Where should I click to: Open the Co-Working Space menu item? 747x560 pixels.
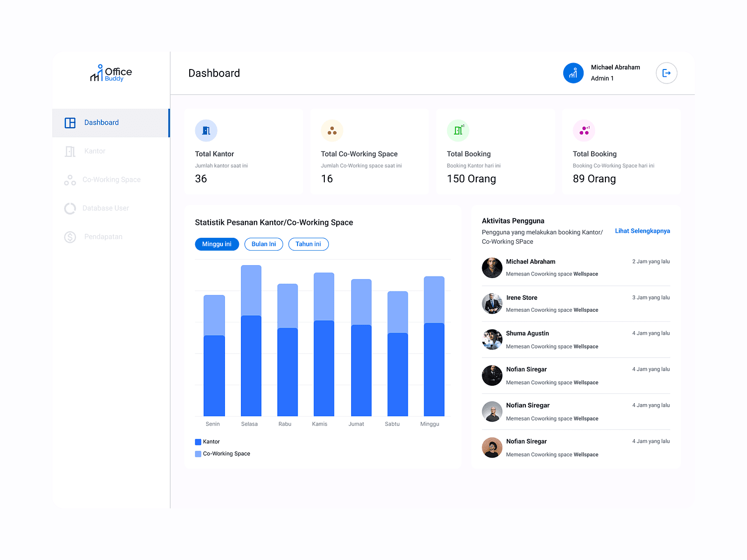[111, 180]
